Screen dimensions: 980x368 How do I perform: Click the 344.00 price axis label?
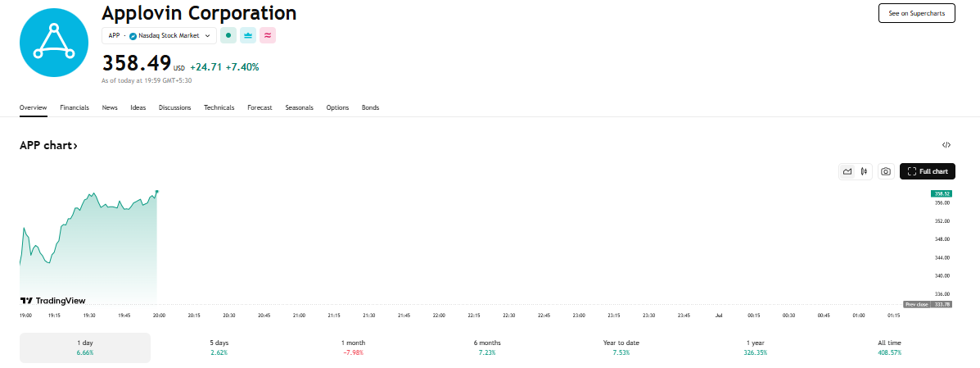pyautogui.click(x=942, y=257)
